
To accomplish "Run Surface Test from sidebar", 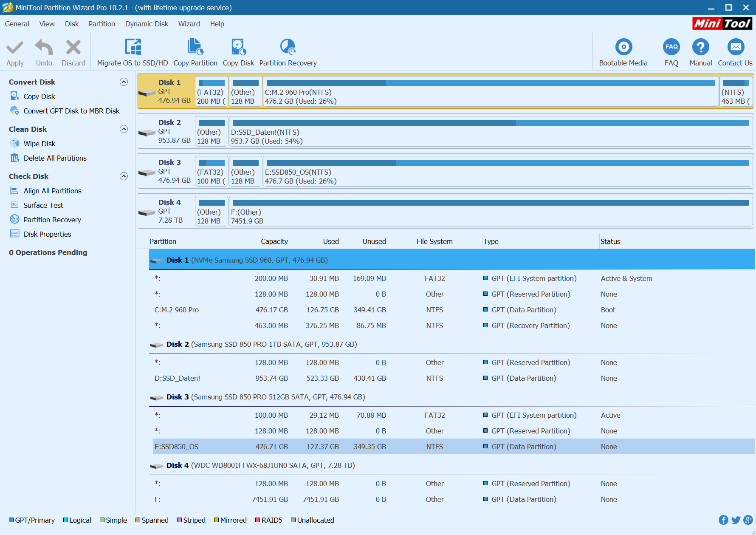I will coord(43,205).
